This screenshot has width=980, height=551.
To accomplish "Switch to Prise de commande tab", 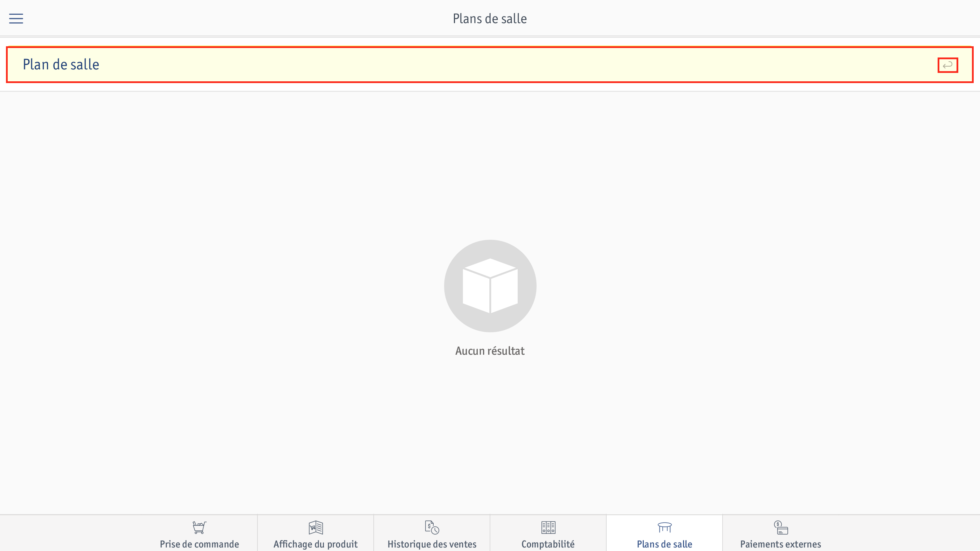I will pyautogui.click(x=199, y=533).
